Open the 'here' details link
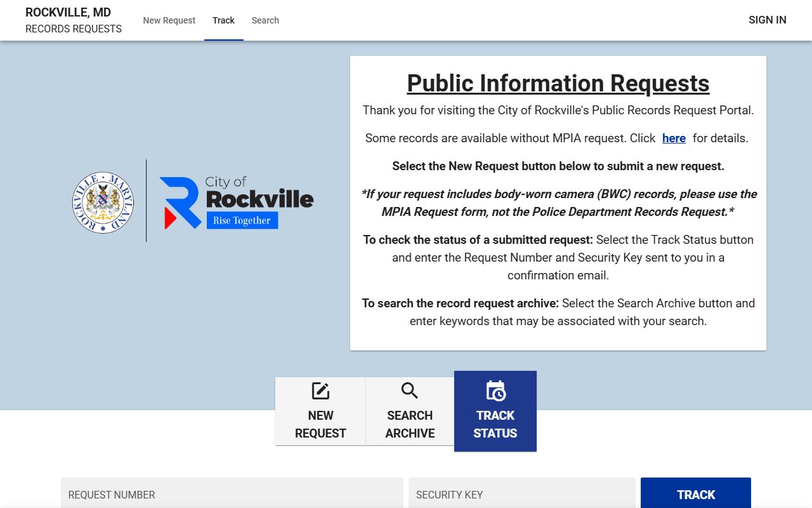This screenshot has width=812, height=508. (x=674, y=138)
